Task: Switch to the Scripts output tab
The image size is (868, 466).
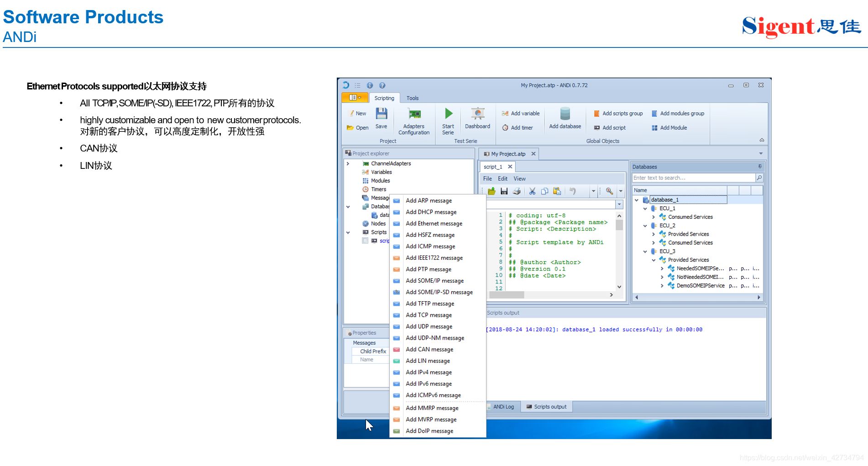Action: 547,407
